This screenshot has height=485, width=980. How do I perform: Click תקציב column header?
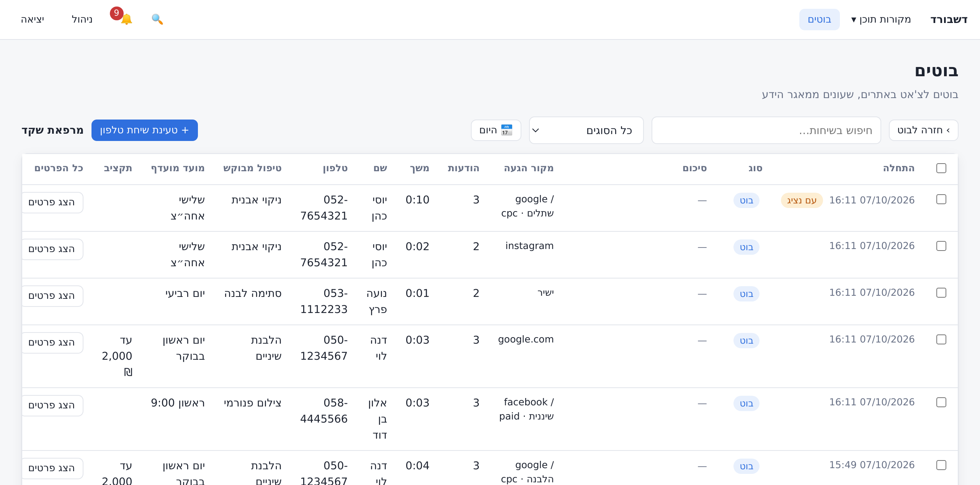click(x=118, y=168)
